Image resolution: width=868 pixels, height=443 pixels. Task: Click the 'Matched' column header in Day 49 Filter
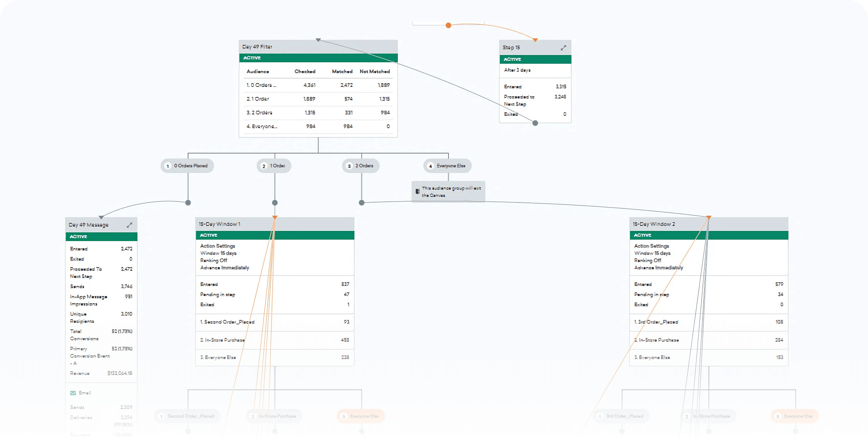point(341,71)
